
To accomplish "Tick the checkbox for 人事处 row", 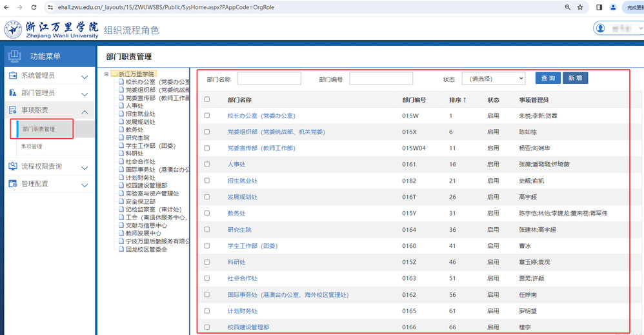I will point(207,165).
